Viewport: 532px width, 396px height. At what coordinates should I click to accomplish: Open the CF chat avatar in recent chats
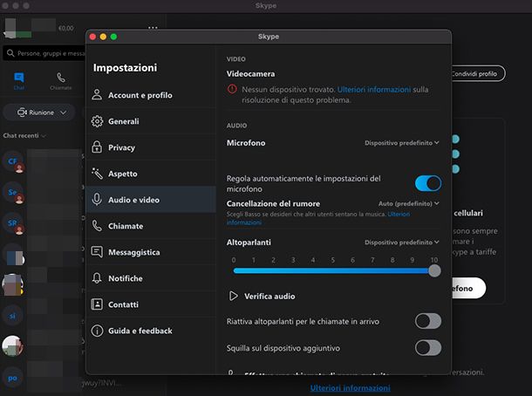click(13, 161)
